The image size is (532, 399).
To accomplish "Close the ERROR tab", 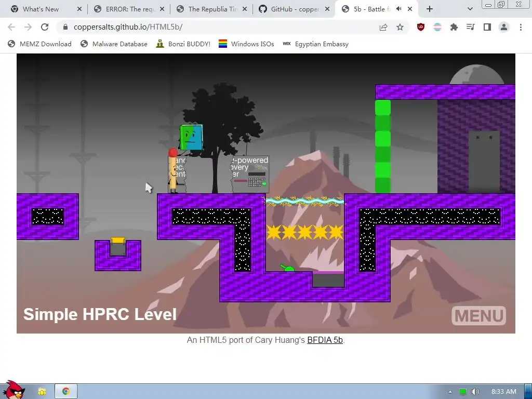I will coord(162,9).
